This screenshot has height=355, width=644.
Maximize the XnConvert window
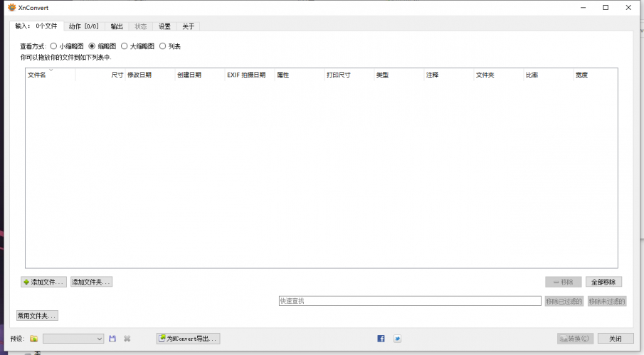pos(606,7)
